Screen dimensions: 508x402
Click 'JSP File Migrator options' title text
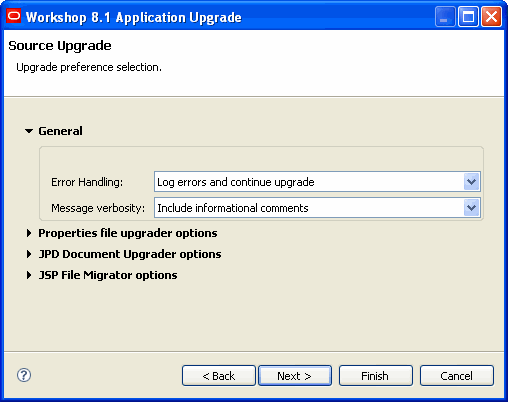click(x=108, y=275)
